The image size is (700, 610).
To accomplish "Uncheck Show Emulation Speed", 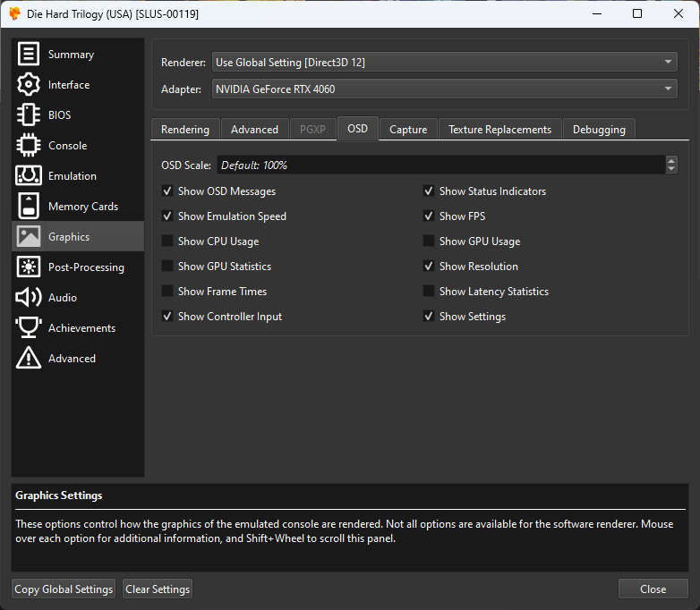I will [167, 216].
